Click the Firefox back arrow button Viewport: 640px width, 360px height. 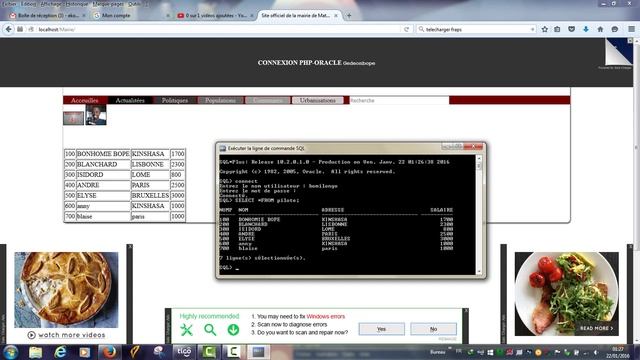click(x=9, y=29)
